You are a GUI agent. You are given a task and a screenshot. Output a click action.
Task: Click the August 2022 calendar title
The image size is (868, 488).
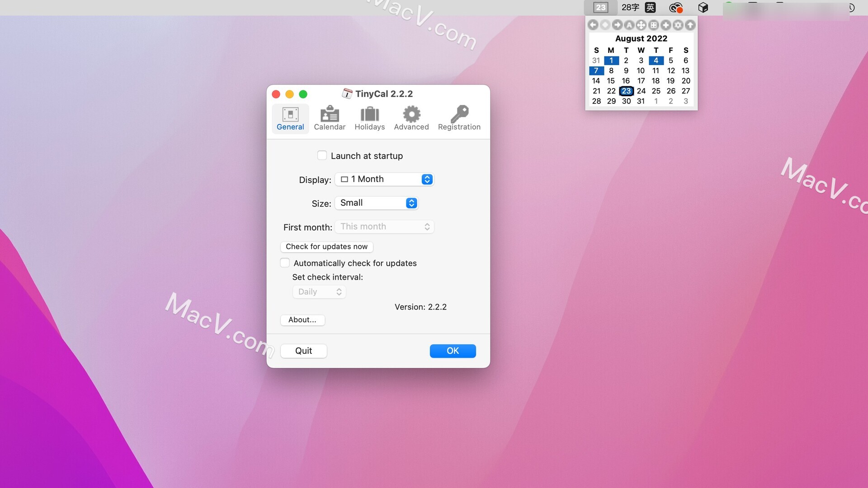click(x=641, y=38)
